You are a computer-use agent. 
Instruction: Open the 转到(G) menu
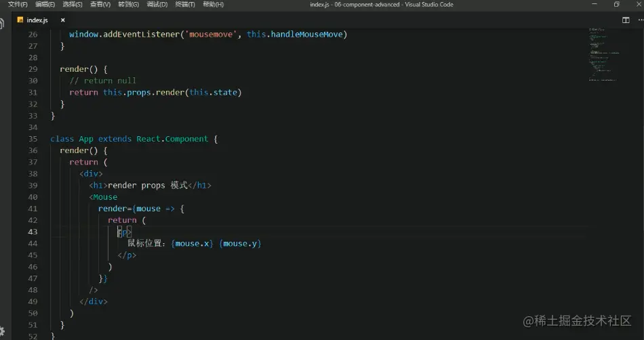[129, 5]
